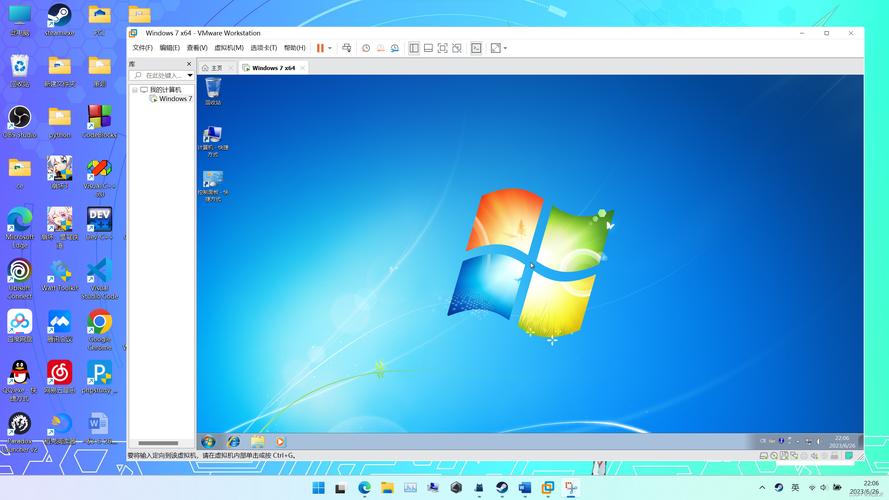Open File Explorer from the host taskbar
The width and height of the screenshot is (889, 500).
click(387, 488)
